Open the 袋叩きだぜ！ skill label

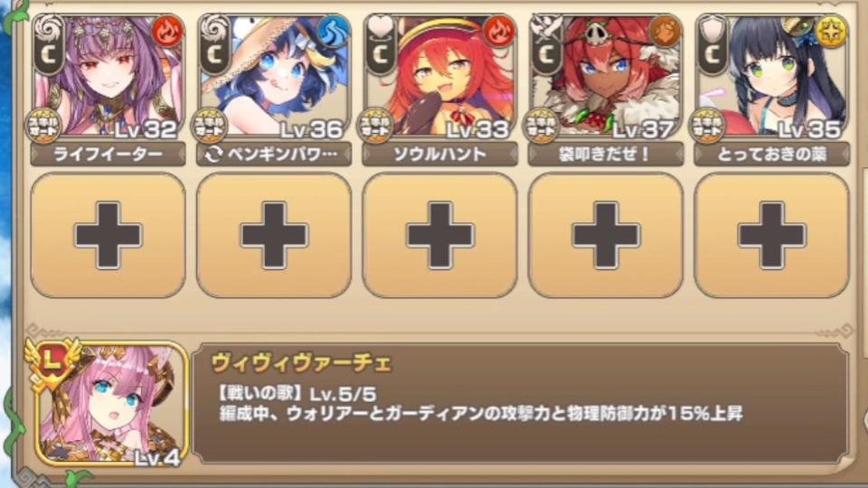click(x=605, y=154)
